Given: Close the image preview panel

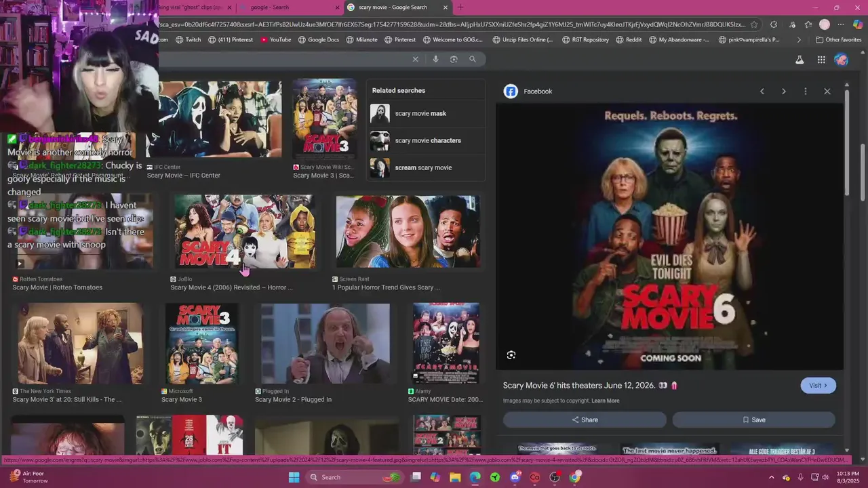Looking at the screenshot, I should pos(827,91).
